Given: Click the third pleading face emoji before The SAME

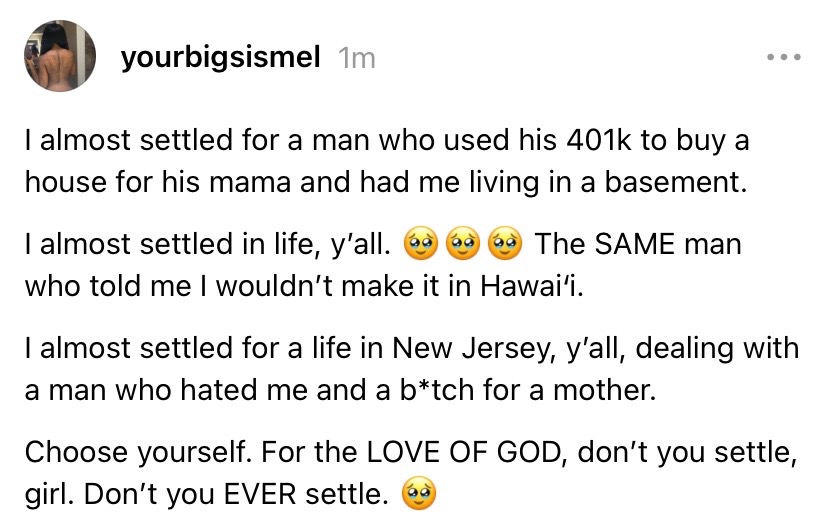Looking at the screenshot, I should 505,244.
